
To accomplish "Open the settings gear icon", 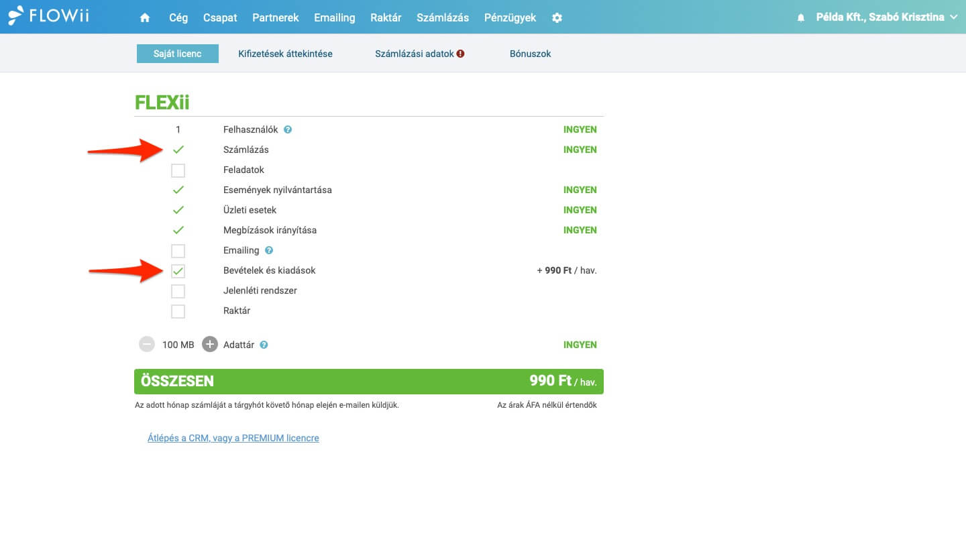I will click(x=557, y=18).
